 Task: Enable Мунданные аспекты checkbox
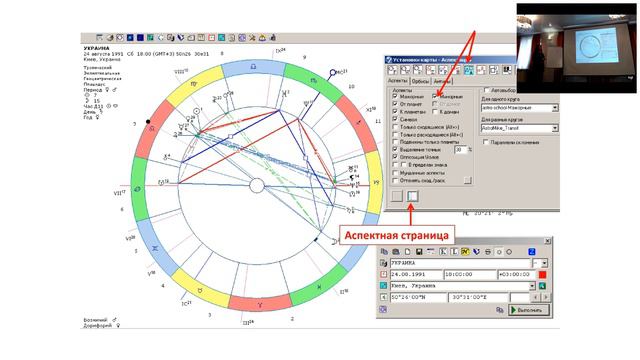pyautogui.click(x=395, y=173)
